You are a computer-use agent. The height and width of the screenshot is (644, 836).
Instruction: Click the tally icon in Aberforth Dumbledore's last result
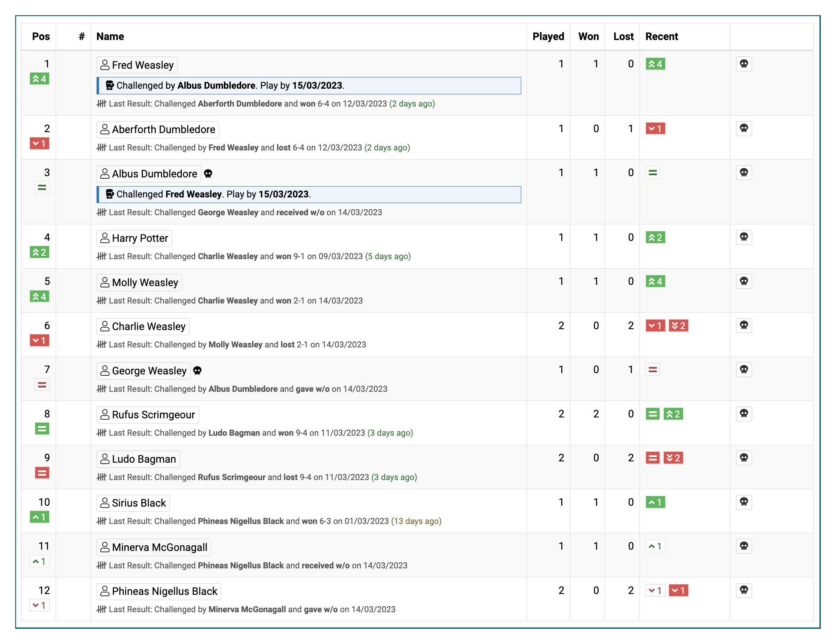(101, 148)
